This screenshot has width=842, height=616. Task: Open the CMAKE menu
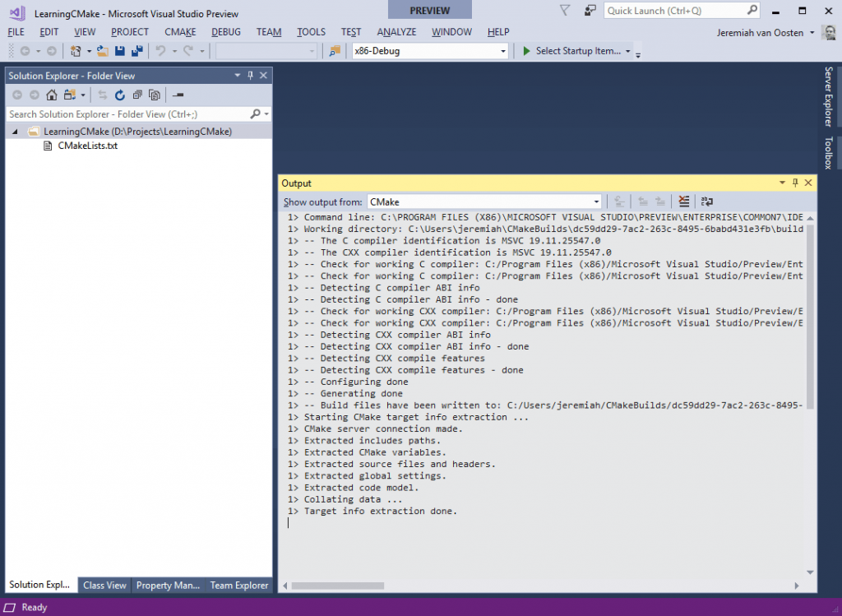(x=180, y=32)
